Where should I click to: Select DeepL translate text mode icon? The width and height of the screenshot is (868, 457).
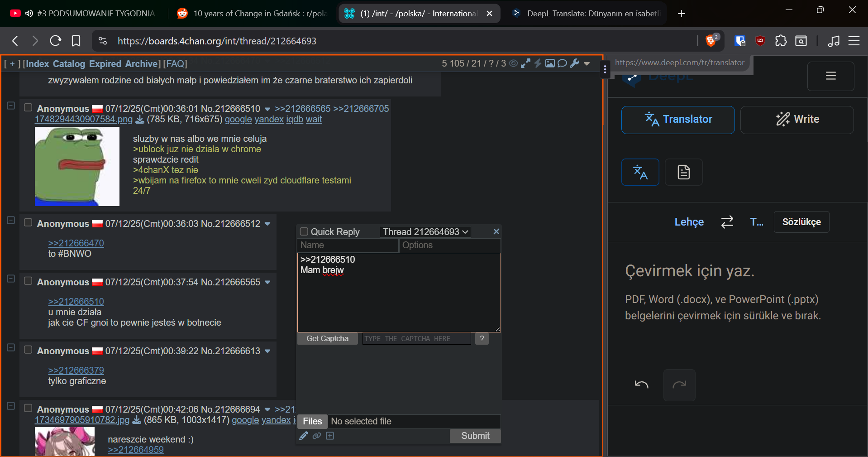(x=640, y=172)
